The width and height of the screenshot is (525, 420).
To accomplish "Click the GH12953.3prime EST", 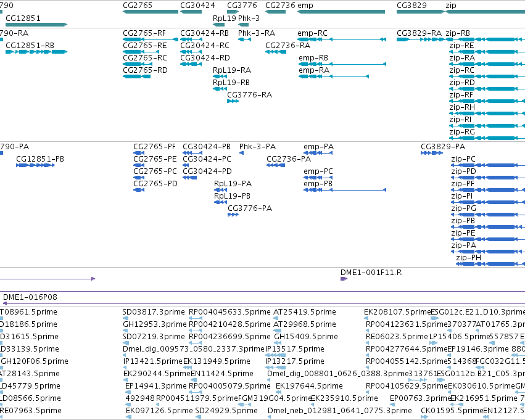I will pyautogui.click(x=155, y=324).
